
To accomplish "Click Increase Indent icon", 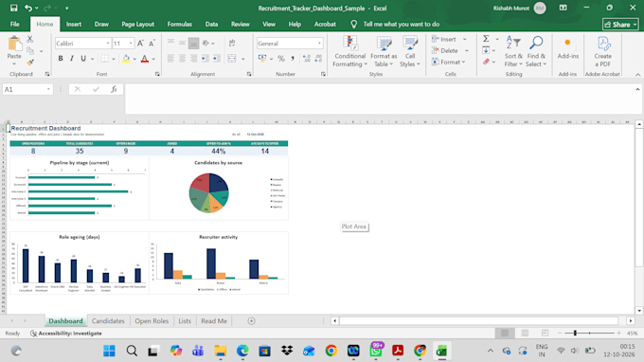I will tap(216, 59).
